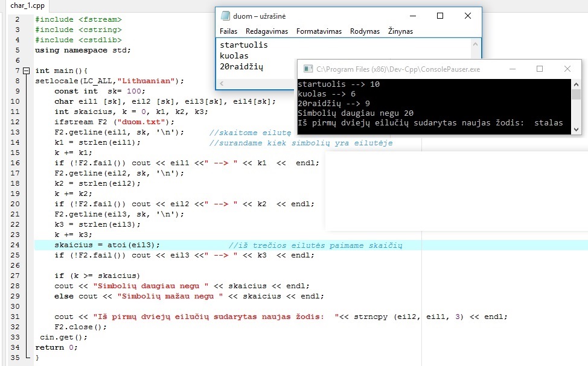
Task: Click the ifstream F2 "duom.txt" line
Action: point(114,122)
